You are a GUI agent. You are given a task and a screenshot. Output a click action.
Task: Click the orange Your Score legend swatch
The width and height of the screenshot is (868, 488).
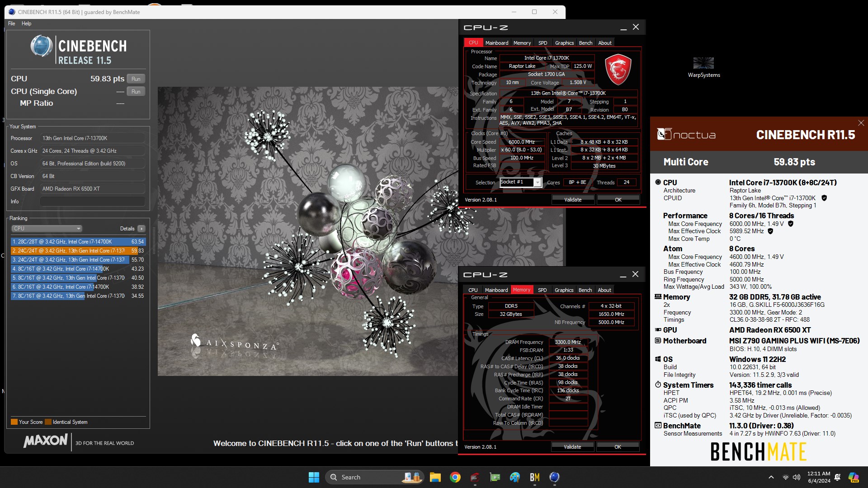14,422
